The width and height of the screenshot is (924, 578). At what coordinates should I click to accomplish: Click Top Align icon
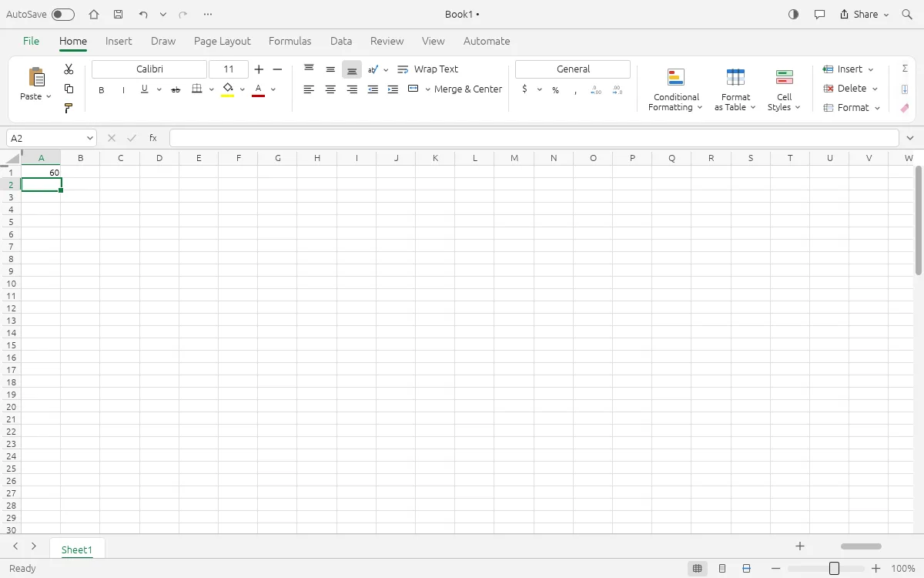pos(309,69)
